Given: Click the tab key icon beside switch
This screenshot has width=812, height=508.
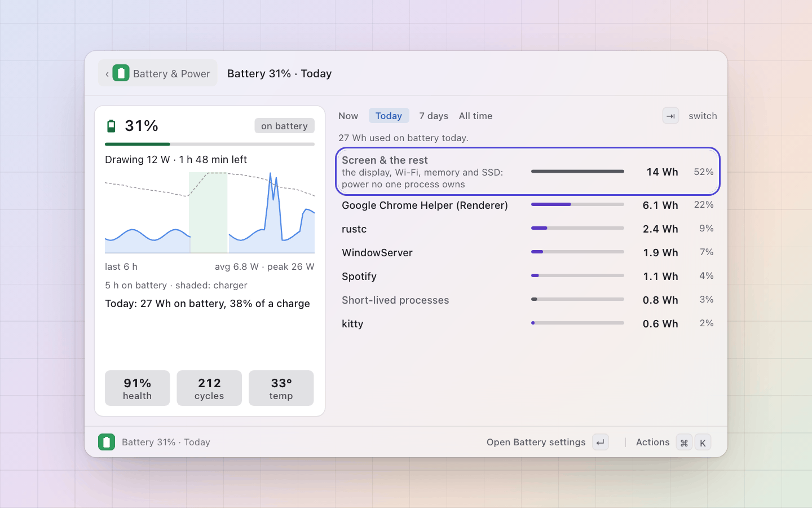Looking at the screenshot, I should (670, 116).
